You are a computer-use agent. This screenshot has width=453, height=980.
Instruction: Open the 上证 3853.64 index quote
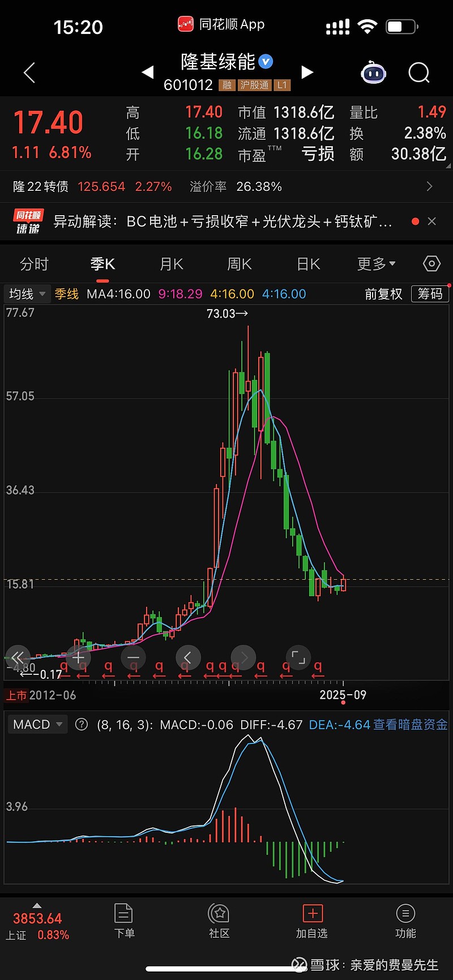pos(37,926)
